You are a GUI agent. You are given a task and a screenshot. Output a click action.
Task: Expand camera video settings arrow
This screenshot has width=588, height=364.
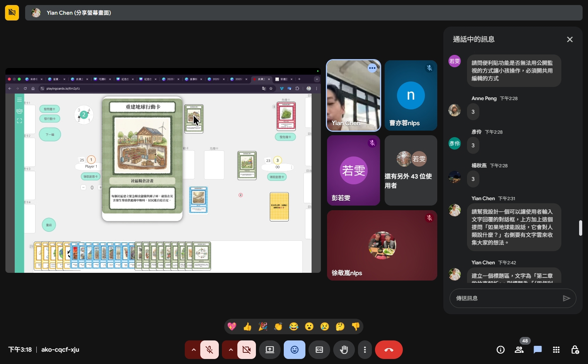[231, 350]
